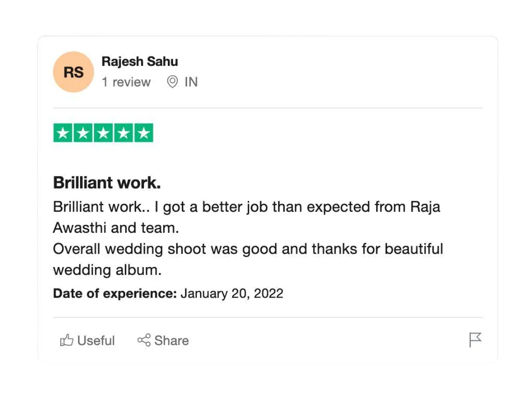Report the review with the flag icon
Viewport: 532px width, 399px height.
click(x=475, y=340)
